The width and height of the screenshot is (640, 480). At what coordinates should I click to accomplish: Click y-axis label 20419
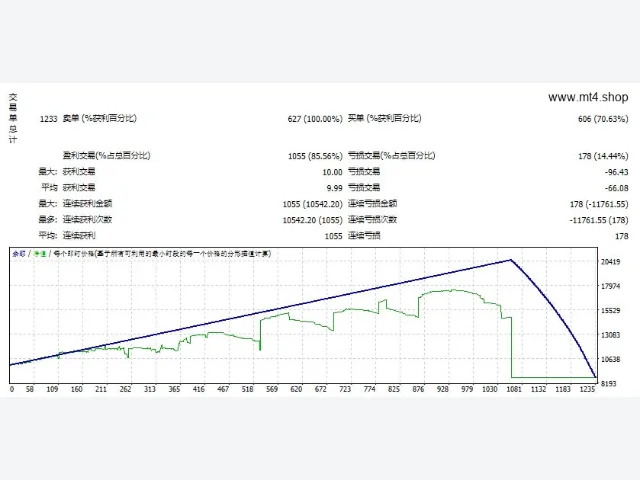610,262
